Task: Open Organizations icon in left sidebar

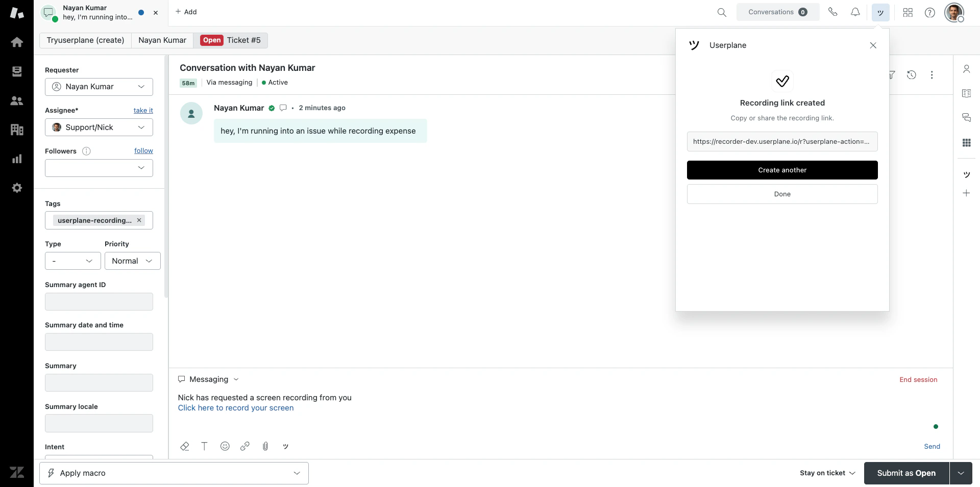Action: pos(17,130)
